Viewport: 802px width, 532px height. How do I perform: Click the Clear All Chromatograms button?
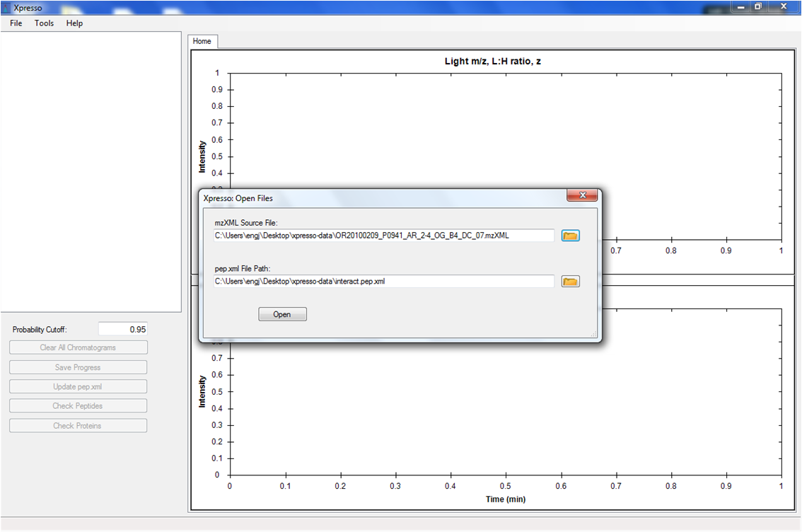click(x=78, y=347)
